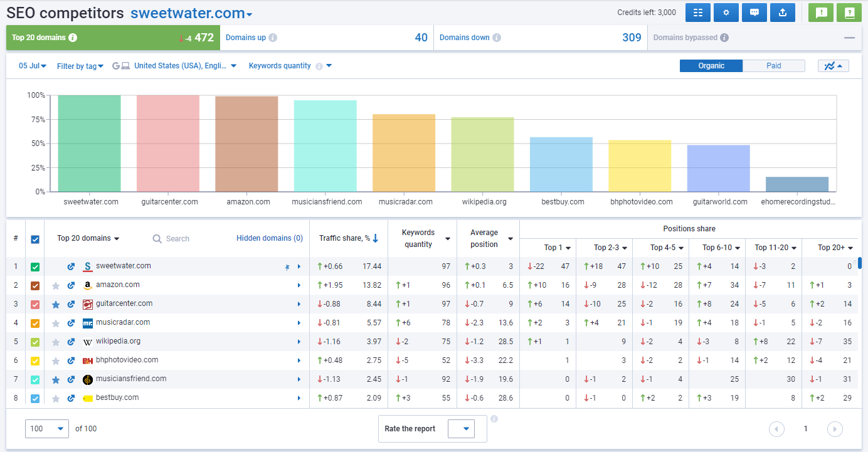
Task: Open the green help book button
Action: pos(849,13)
